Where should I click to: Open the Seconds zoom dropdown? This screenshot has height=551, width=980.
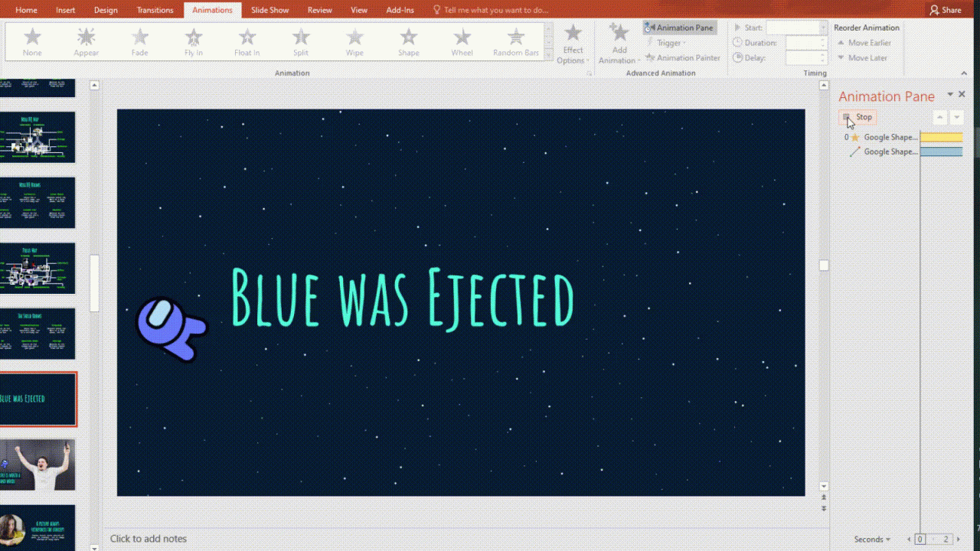(x=872, y=540)
